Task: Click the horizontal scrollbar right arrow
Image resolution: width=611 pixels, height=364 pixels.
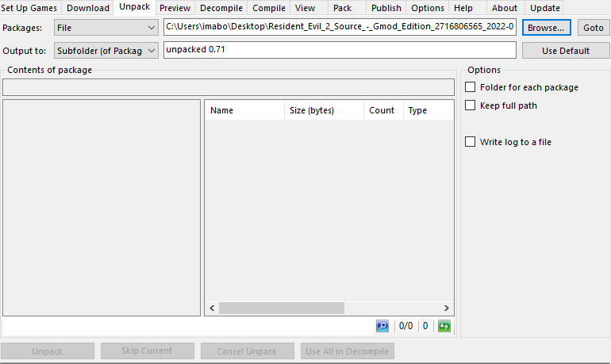Action: tap(447, 308)
